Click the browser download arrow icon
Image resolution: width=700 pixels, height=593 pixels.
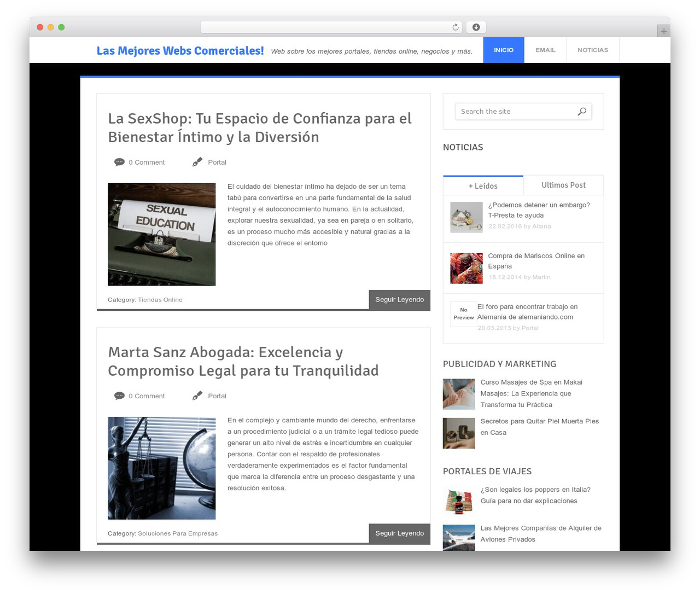point(476,27)
